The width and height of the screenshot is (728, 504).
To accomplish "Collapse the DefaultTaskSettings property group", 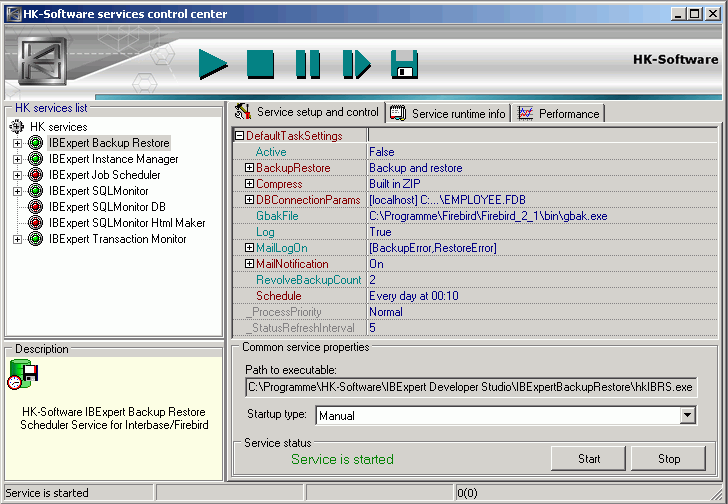I will [x=240, y=136].
